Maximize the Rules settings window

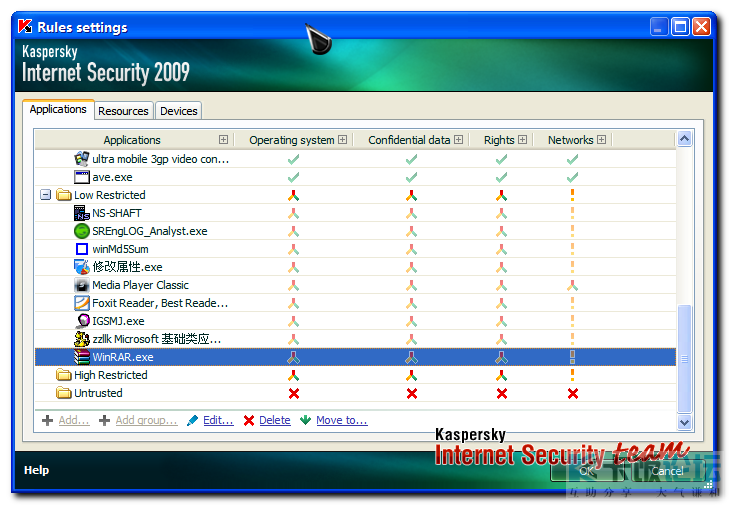pyautogui.click(x=680, y=27)
